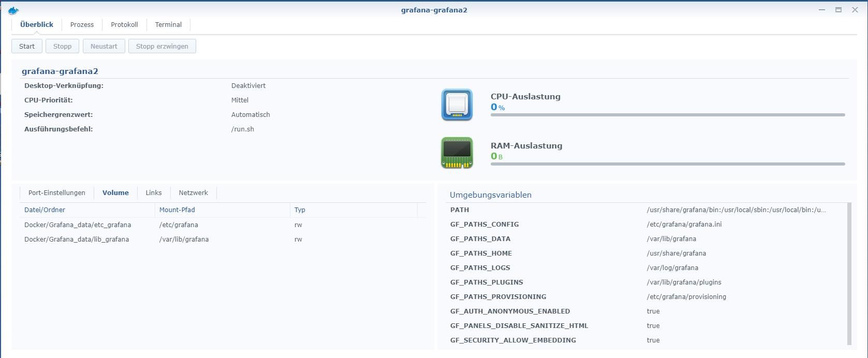Maximize the grafana-grafana2 window
This screenshot has height=358, width=868.
coord(838,10)
